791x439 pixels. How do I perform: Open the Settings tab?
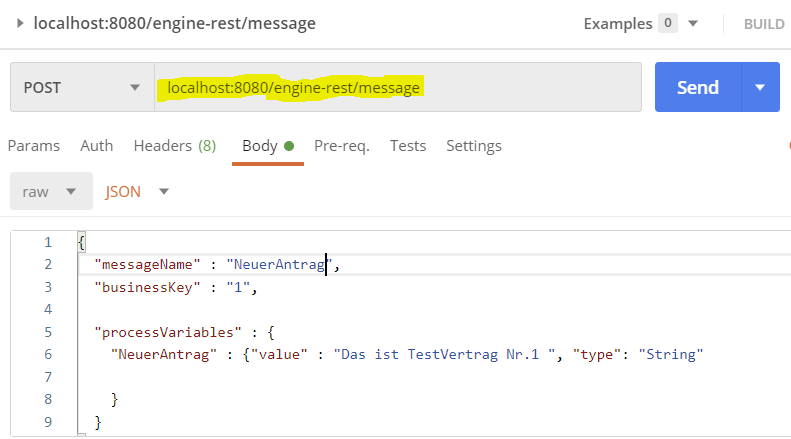[x=474, y=146]
